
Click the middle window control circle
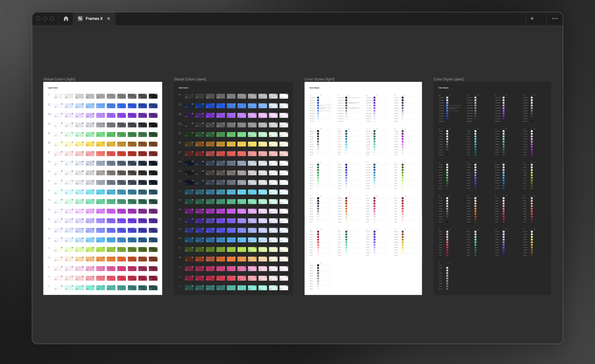(x=45, y=19)
